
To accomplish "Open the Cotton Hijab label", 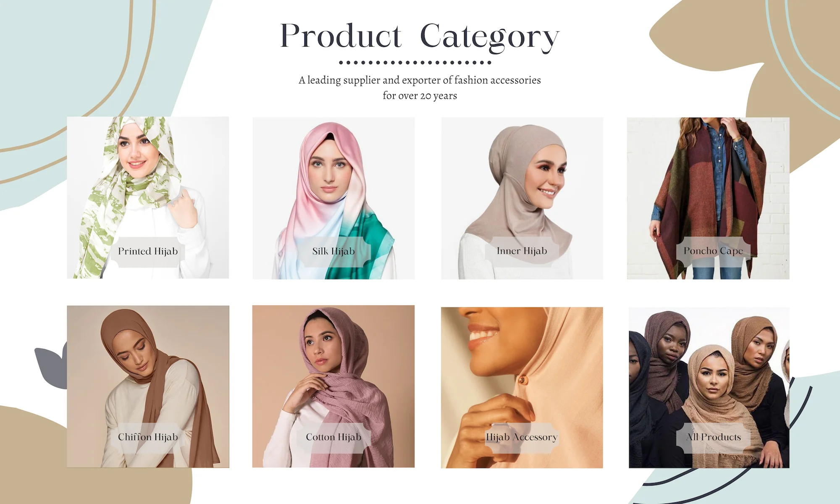I will pos(333,437).
